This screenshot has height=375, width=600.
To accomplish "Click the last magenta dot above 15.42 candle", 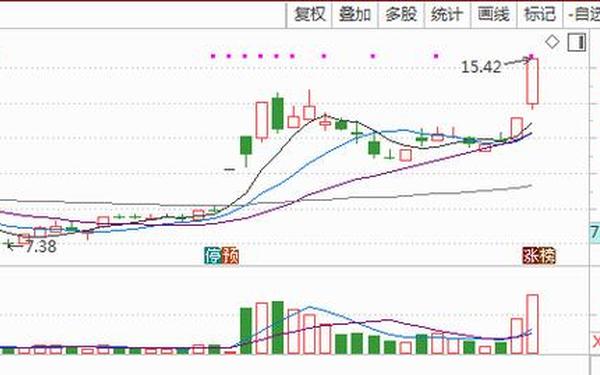I will (531, 56).
